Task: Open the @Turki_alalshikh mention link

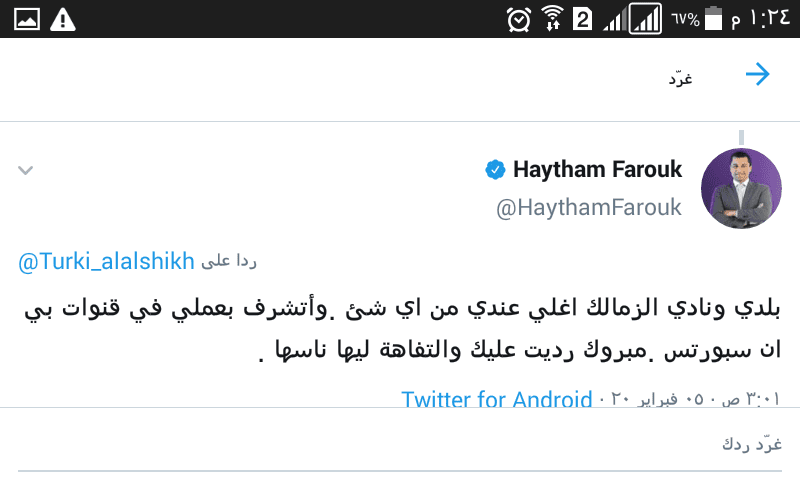Action: 106,262
